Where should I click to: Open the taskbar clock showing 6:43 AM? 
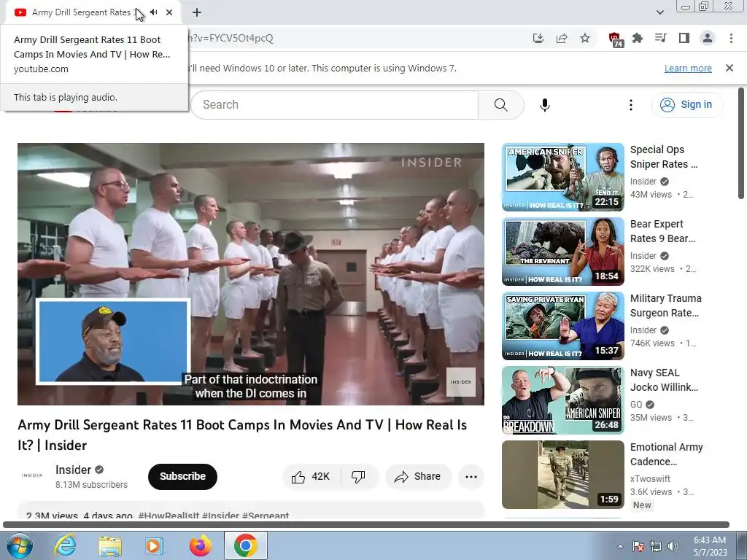pos(710,546)
